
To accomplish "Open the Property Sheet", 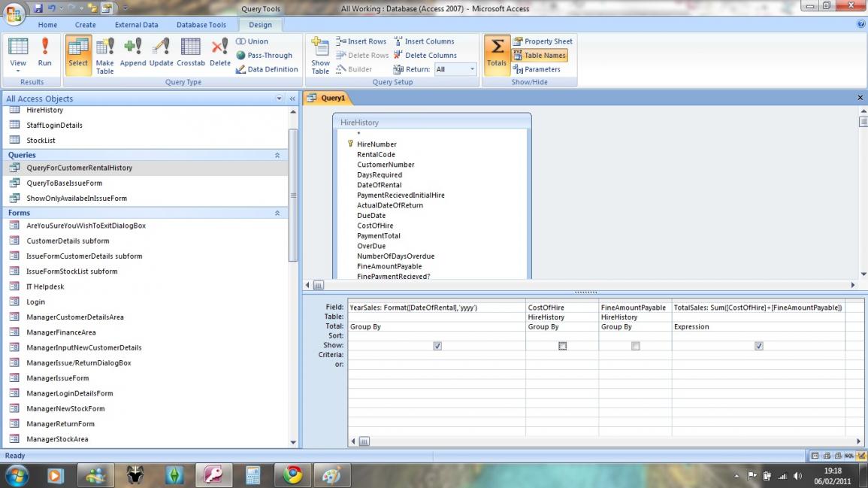I will pyautogui.click(x=543, y=41).
